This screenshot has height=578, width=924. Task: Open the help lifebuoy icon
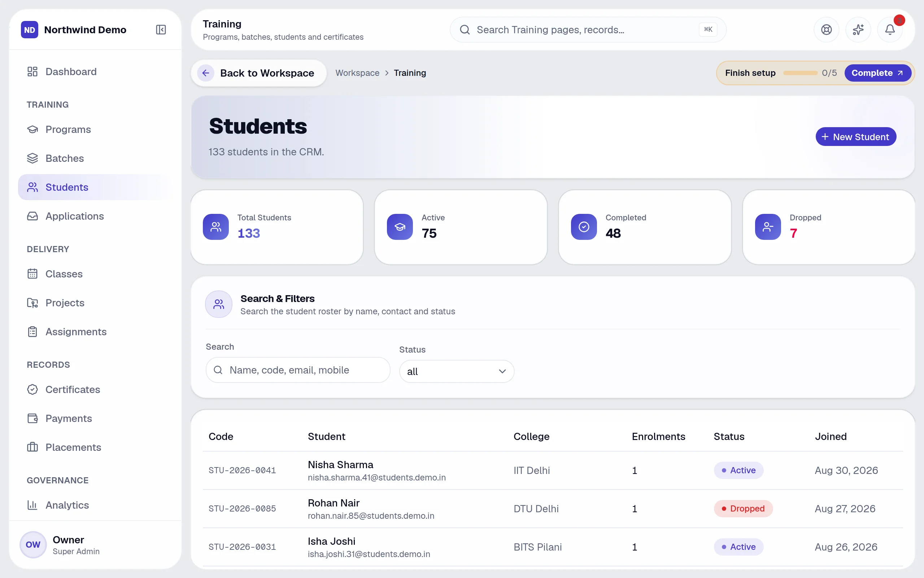pyautogui.click(x=826, y=29)
